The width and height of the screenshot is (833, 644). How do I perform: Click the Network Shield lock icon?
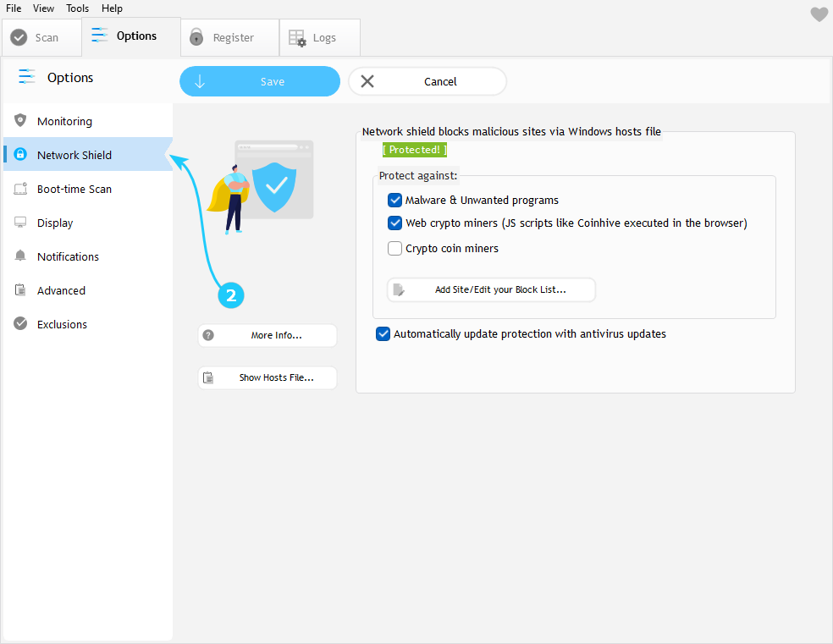tap(20, 155)
